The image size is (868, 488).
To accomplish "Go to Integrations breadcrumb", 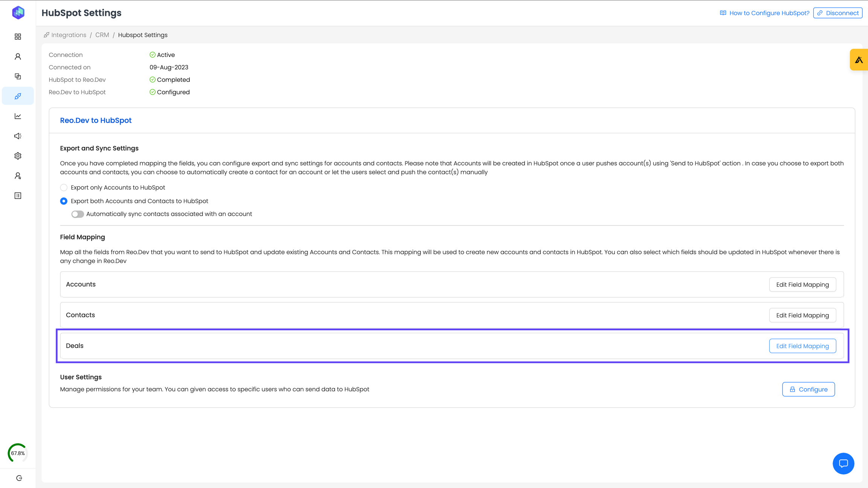I will 69,35.
